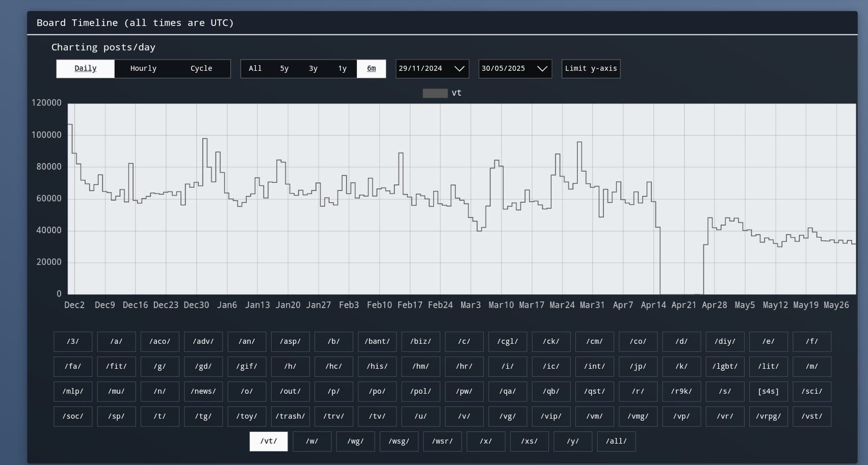
Task: Select the 3y time range
Action: tap(313, 69)
